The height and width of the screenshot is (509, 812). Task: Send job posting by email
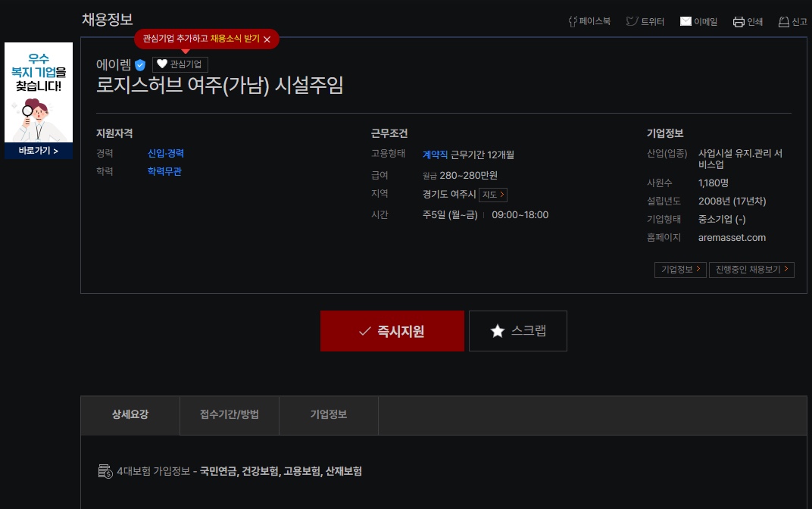click(x=698, y=22)
